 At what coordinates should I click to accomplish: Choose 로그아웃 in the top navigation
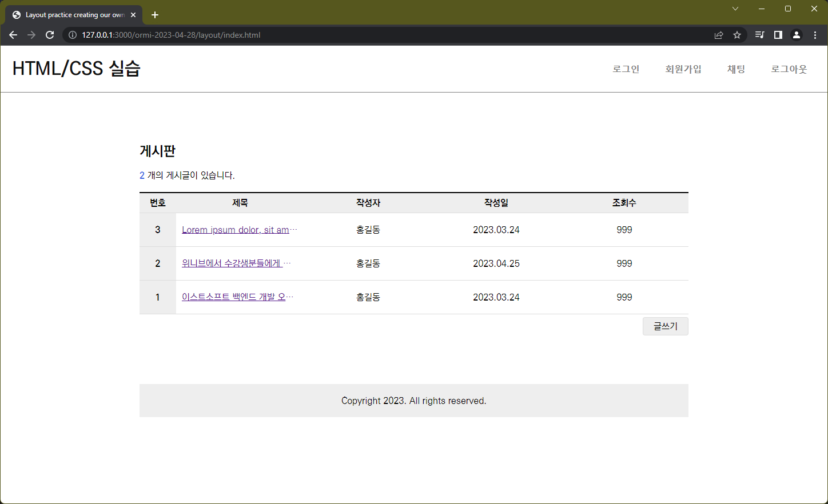pyautogui.click(x=789, y=69)
